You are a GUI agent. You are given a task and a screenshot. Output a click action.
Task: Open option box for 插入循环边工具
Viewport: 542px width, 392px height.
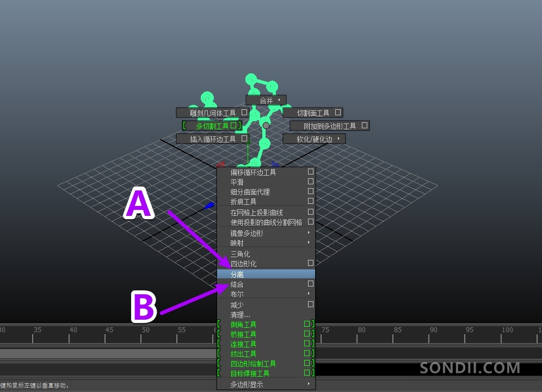point(244,139)
